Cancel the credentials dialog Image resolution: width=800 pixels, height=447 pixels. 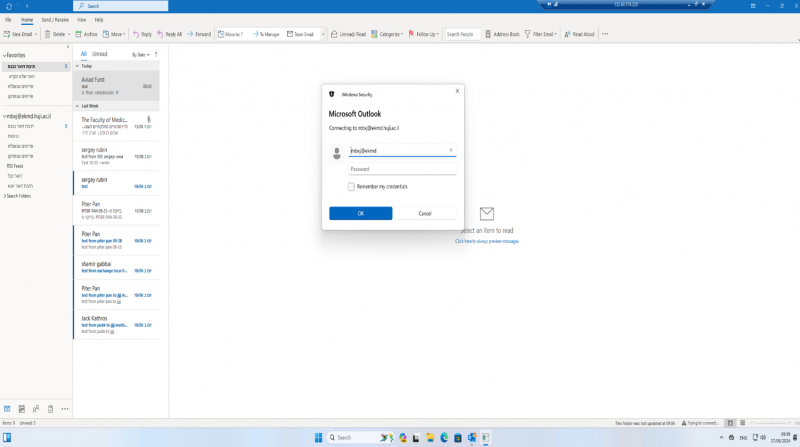[425, 213]
